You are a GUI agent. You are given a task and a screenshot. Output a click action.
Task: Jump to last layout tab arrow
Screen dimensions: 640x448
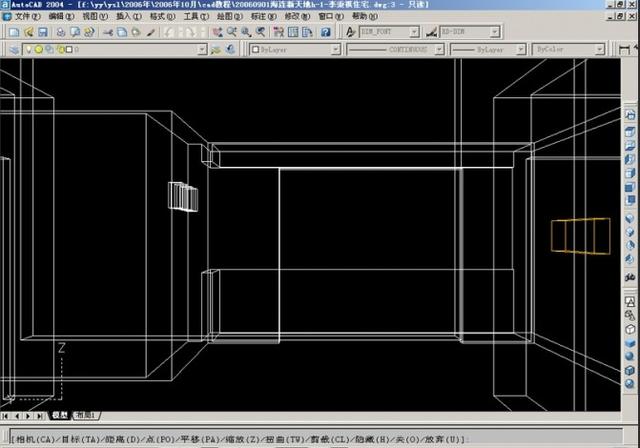[40, 416]
